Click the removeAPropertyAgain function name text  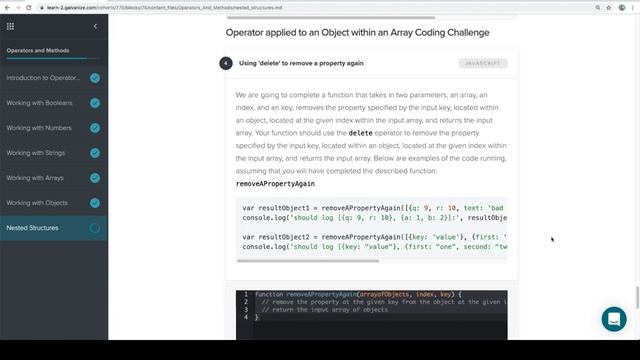click(x=275, y=184)
